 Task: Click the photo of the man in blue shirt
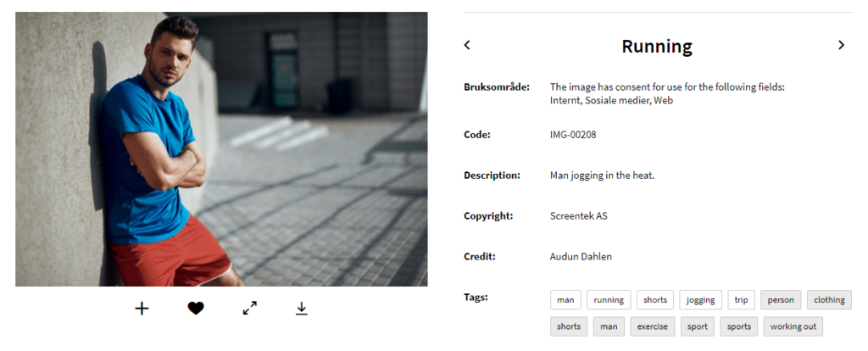(x=221, y=149)
